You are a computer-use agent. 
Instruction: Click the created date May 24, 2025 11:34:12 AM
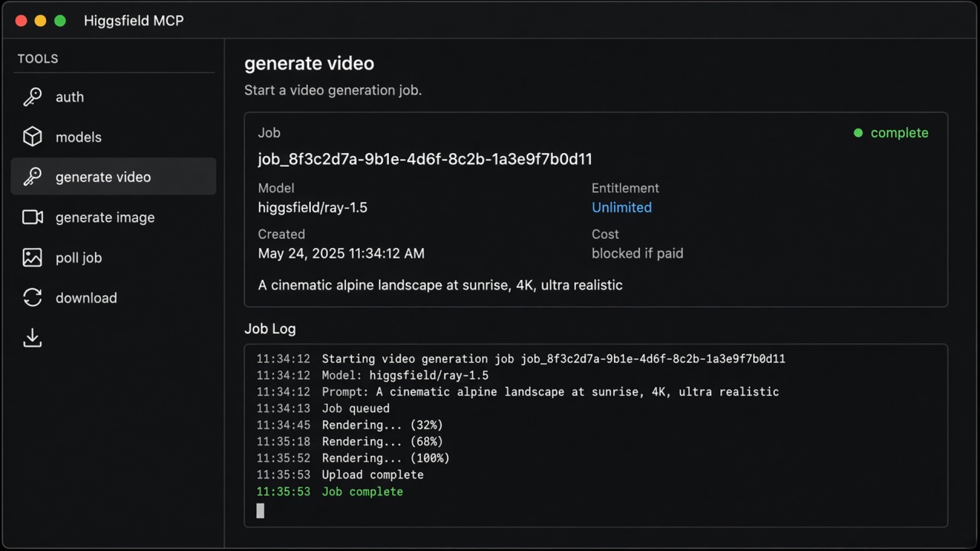[x=341, y=253]
